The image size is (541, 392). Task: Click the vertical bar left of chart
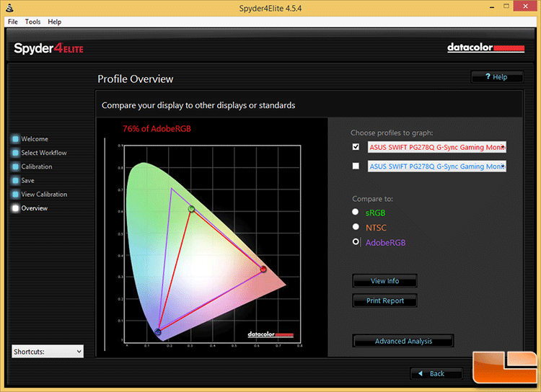coord(105,244)
